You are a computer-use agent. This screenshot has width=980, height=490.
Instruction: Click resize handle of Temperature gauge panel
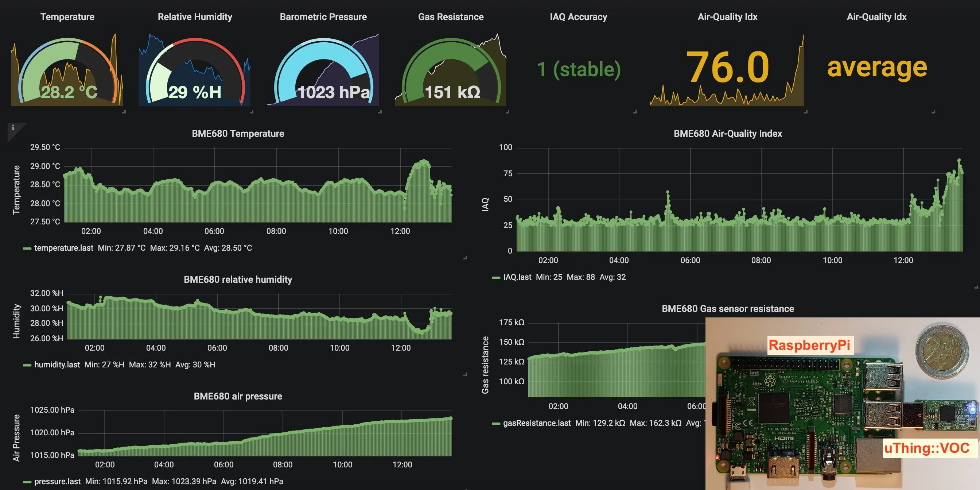pos(124,112)
